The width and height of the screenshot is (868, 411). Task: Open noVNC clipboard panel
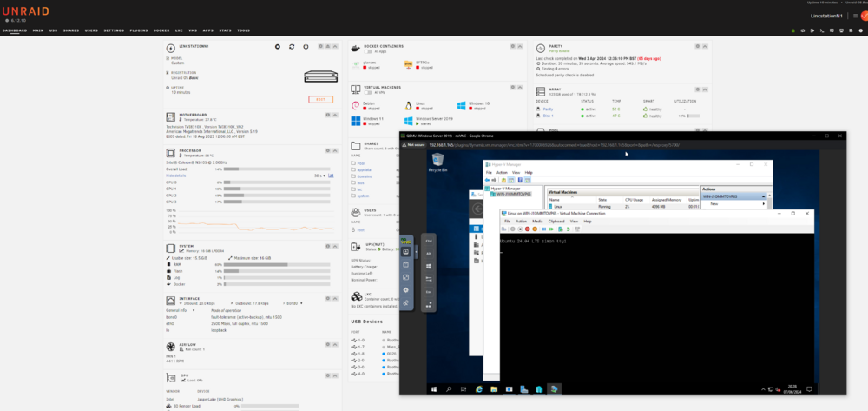405,264
